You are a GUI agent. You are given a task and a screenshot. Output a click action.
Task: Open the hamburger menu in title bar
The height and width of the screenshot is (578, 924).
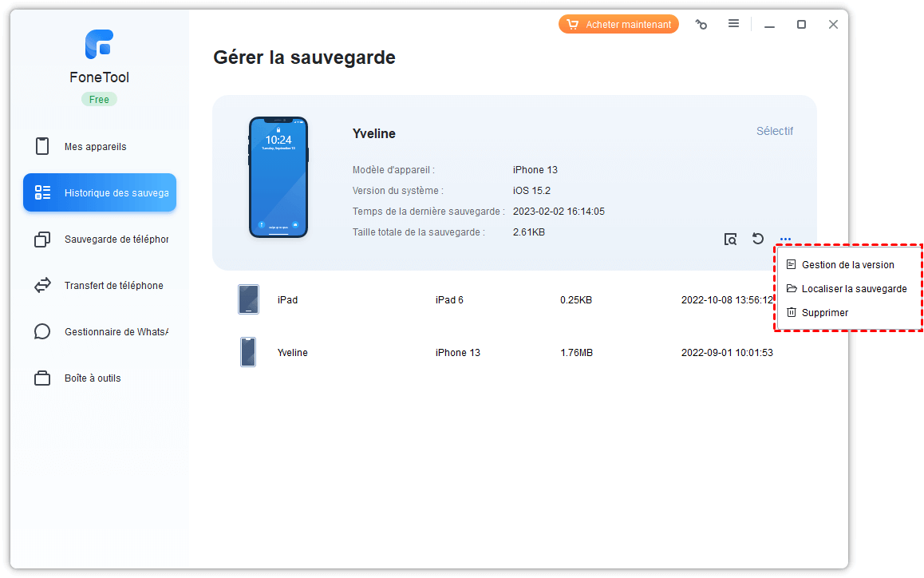click(733, 24)
